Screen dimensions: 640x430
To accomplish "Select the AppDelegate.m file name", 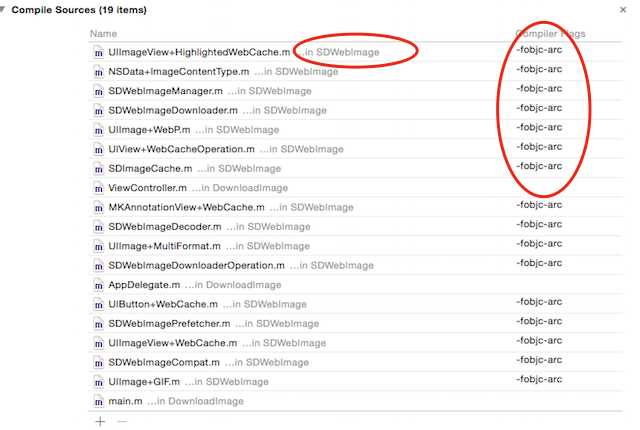I will point(144,285).
